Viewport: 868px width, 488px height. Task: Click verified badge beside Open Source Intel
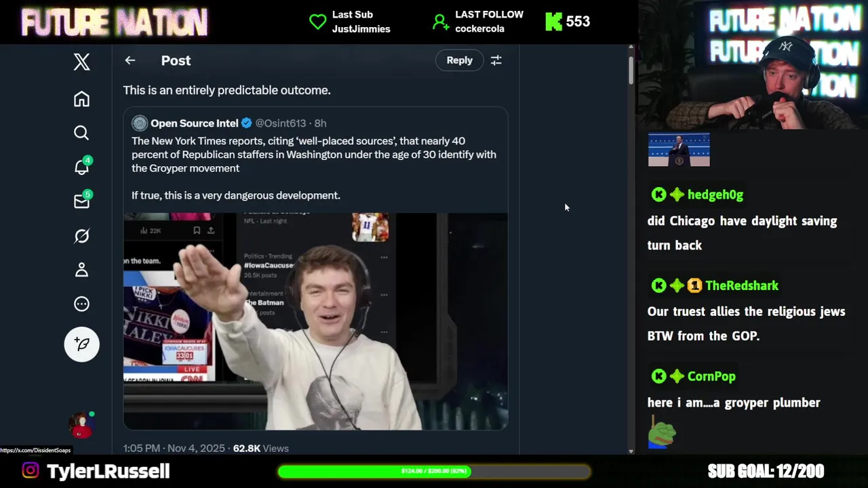[x=247, y=123]
